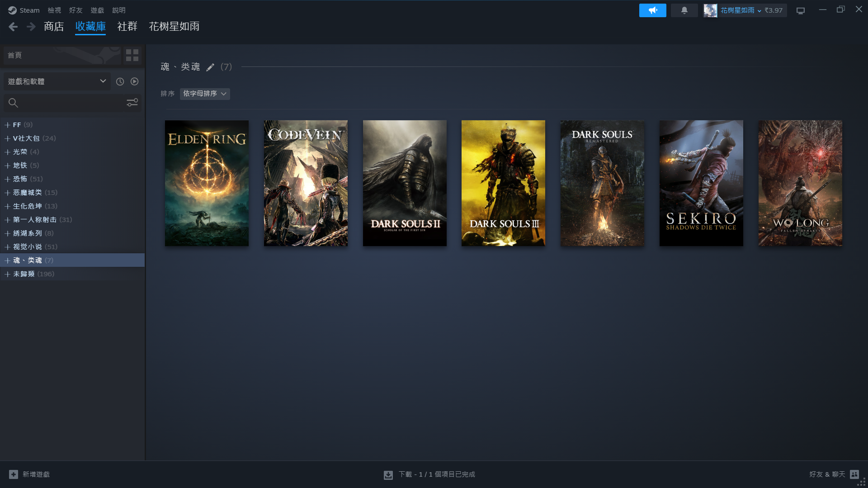Switch to the 收藏庫 tab
This screenshot has width=868, height=488.
90,27
